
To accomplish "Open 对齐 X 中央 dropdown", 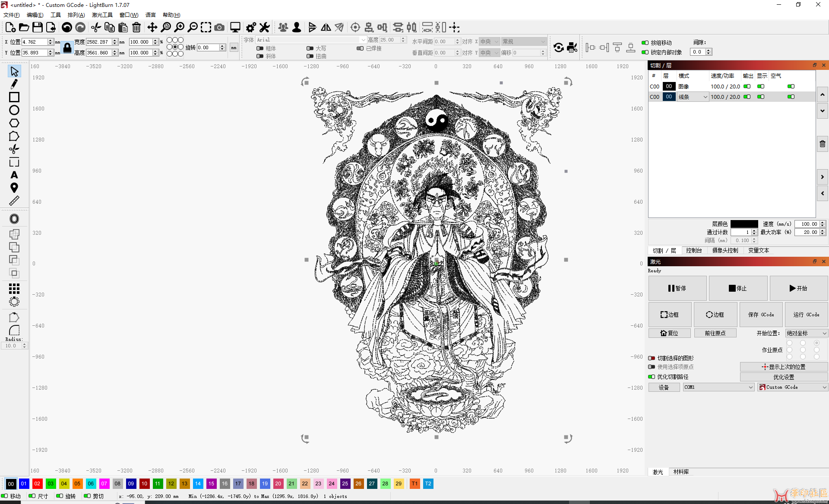I will tap(489, 41).
